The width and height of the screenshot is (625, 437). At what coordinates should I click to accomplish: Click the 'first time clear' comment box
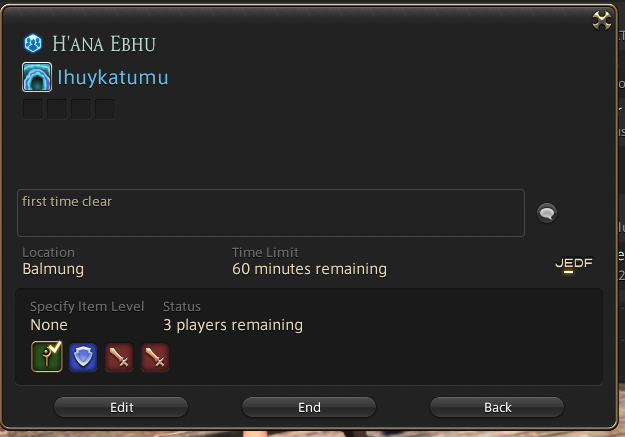pos(271,213)
